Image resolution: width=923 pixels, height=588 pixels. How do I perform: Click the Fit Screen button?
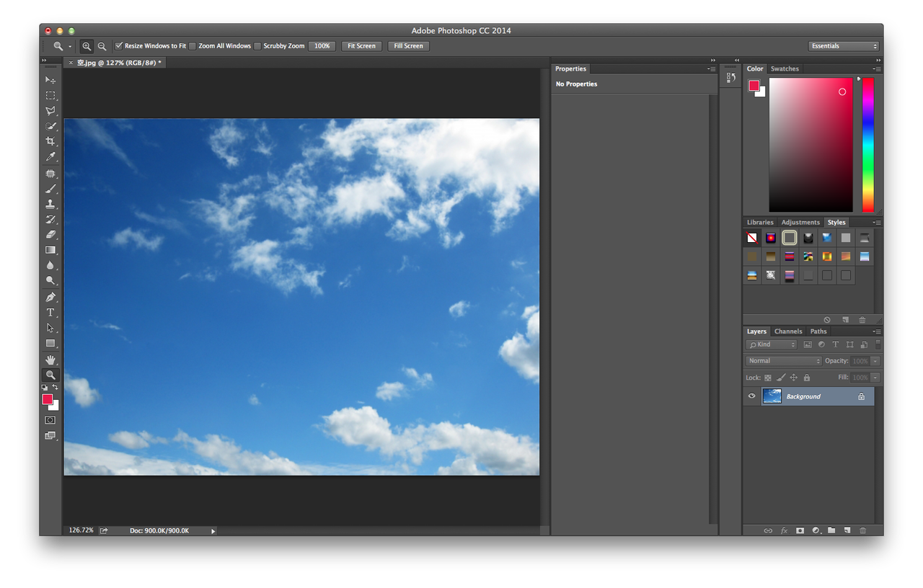[x=361, y=46]
